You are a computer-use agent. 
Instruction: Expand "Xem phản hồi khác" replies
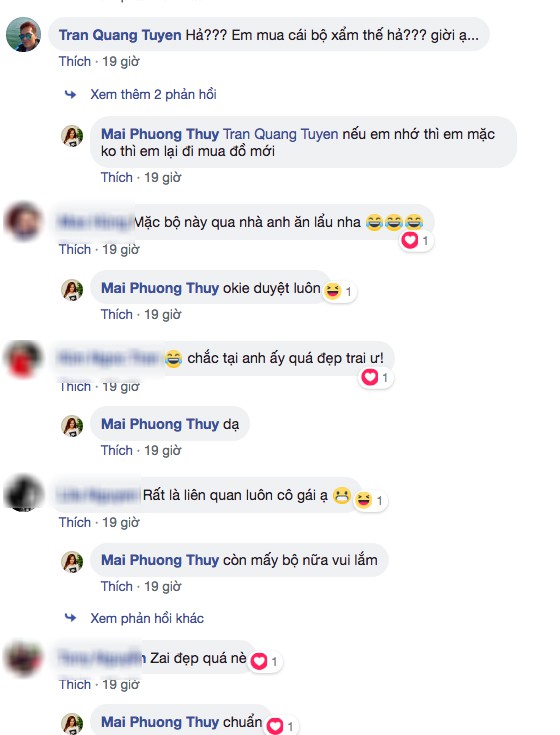pos(147,618)
